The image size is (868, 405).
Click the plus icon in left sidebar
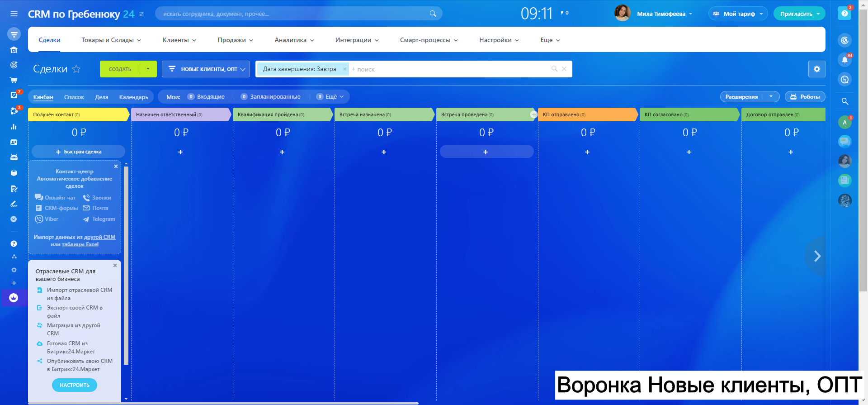point(14,283)
